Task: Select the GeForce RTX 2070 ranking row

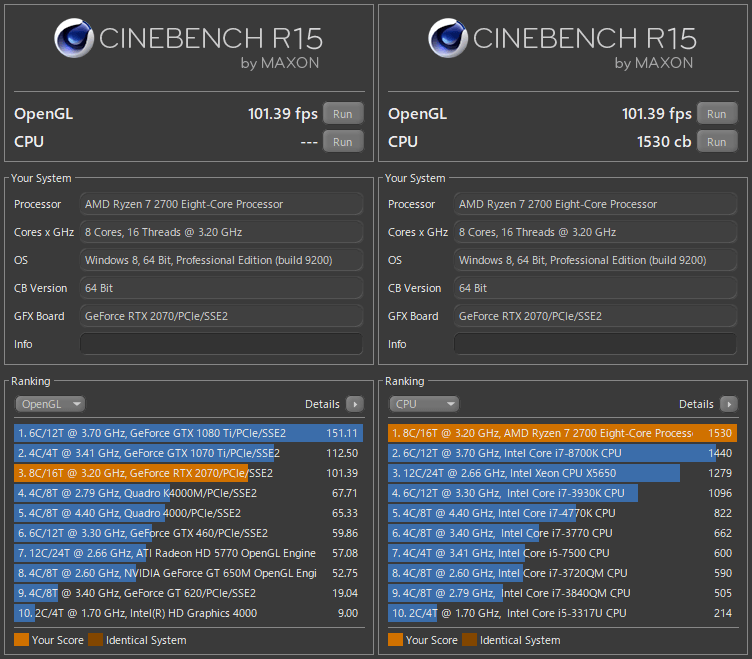Action: 188,473
